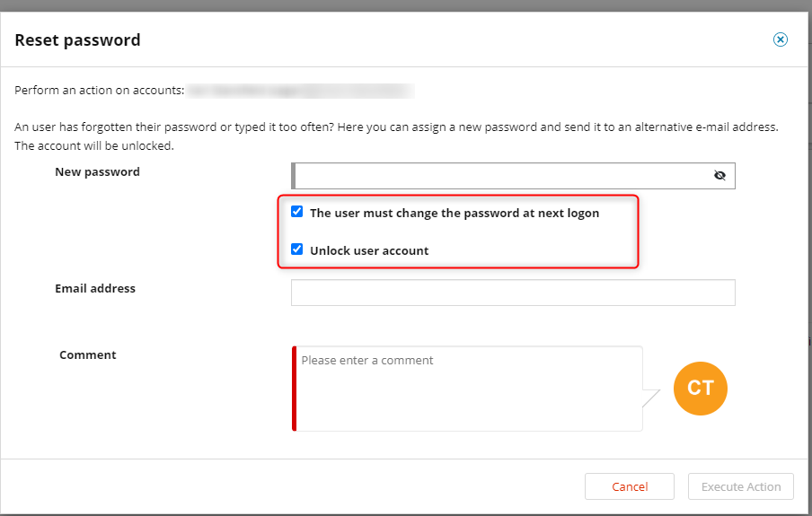812x516 pixels.
Task: Click the red required marker of comment box
Action: tap(294, 389)
